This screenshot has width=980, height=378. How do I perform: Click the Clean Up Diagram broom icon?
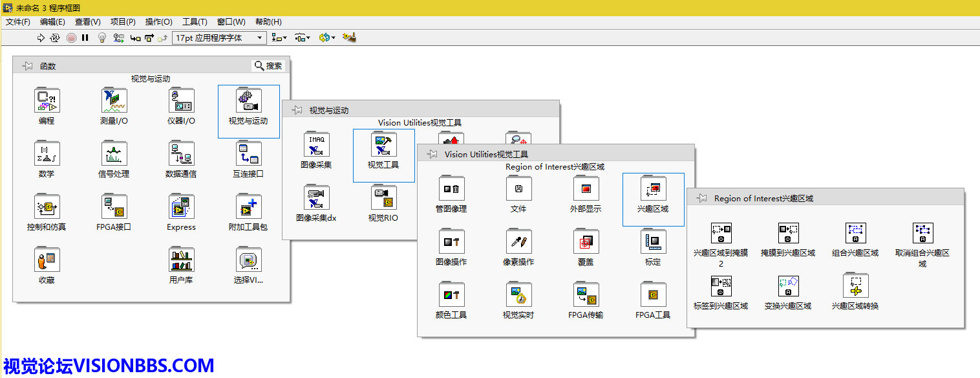point(349,38)
